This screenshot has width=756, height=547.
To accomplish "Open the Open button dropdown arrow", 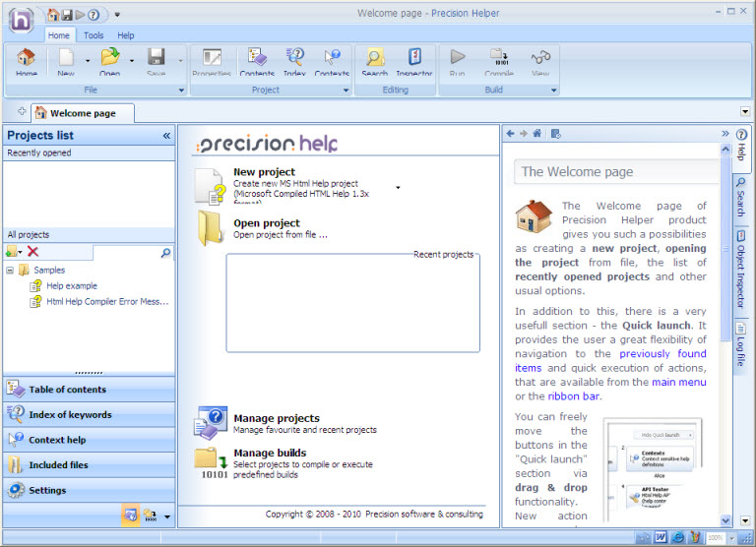I will (132, 61).
